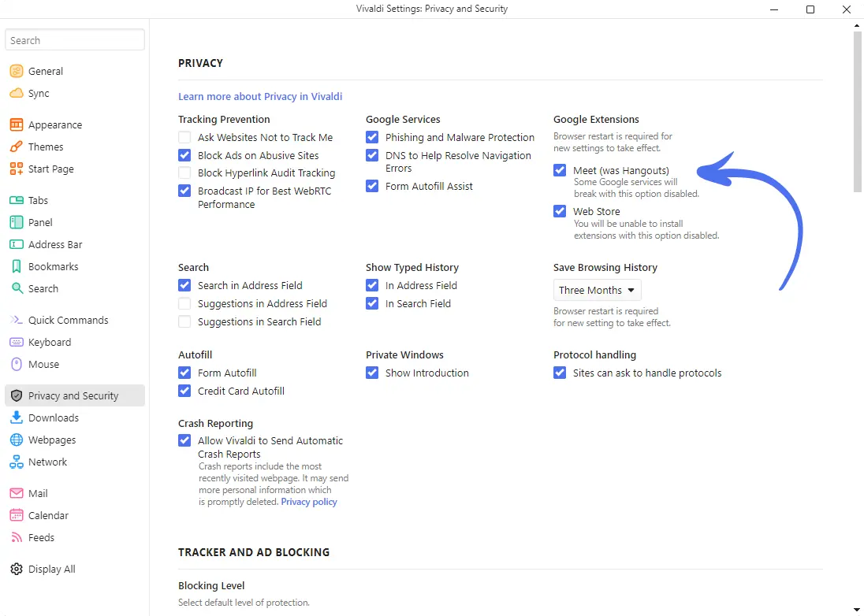Image resolution: width=864 pixels, height=616 pixels.
Task: Select the Calendar icon in sidebar
Action: pos(16,515)
